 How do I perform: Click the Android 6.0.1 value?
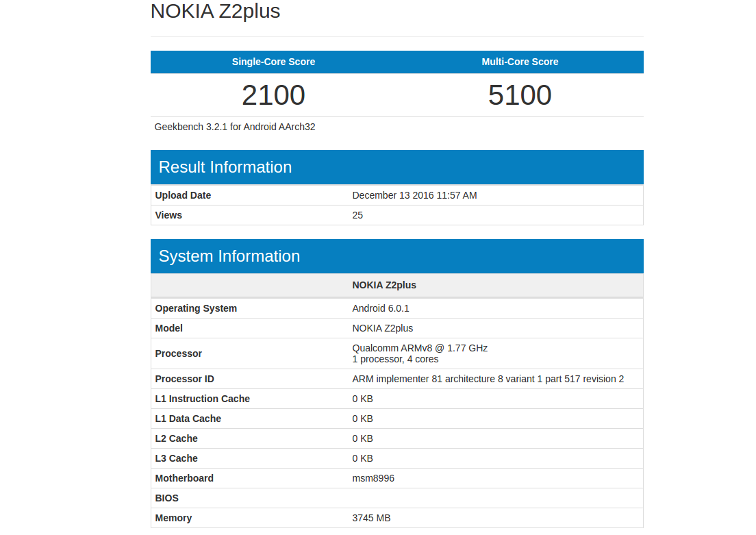coord(381,308)
